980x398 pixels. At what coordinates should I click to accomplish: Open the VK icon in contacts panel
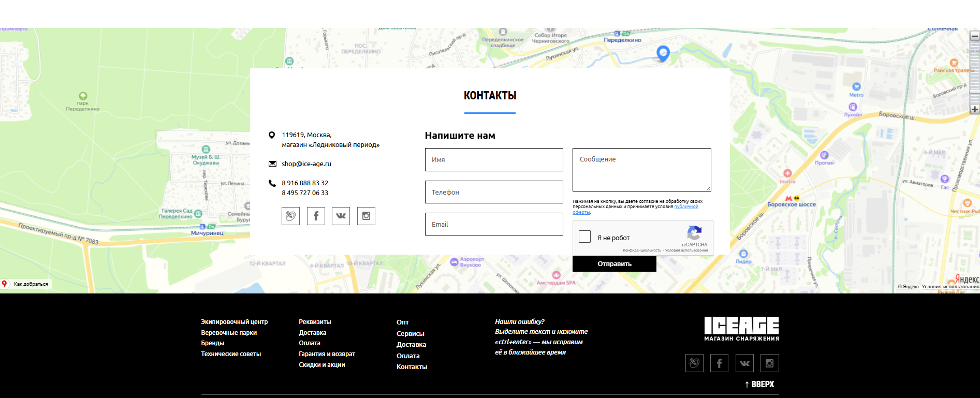tap(341, 216)
